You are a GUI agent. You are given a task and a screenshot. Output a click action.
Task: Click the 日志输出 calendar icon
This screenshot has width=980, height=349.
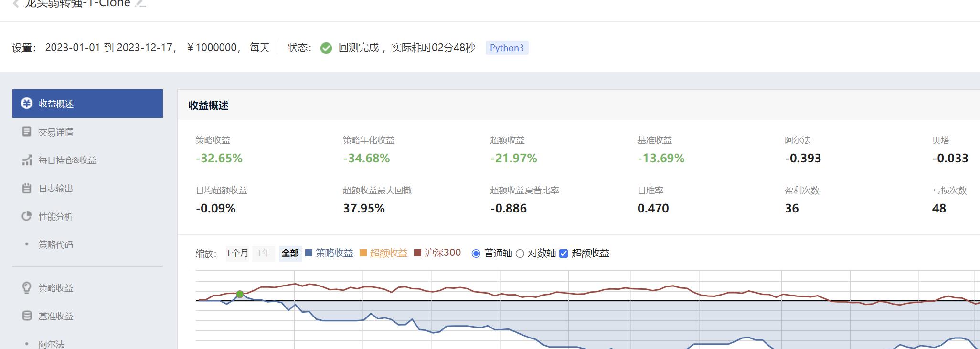[27, 188]
